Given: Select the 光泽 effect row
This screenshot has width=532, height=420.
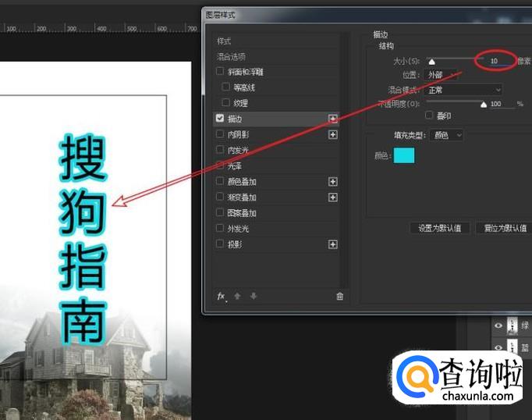Looking at the screenshot, I should click(276, 166).
